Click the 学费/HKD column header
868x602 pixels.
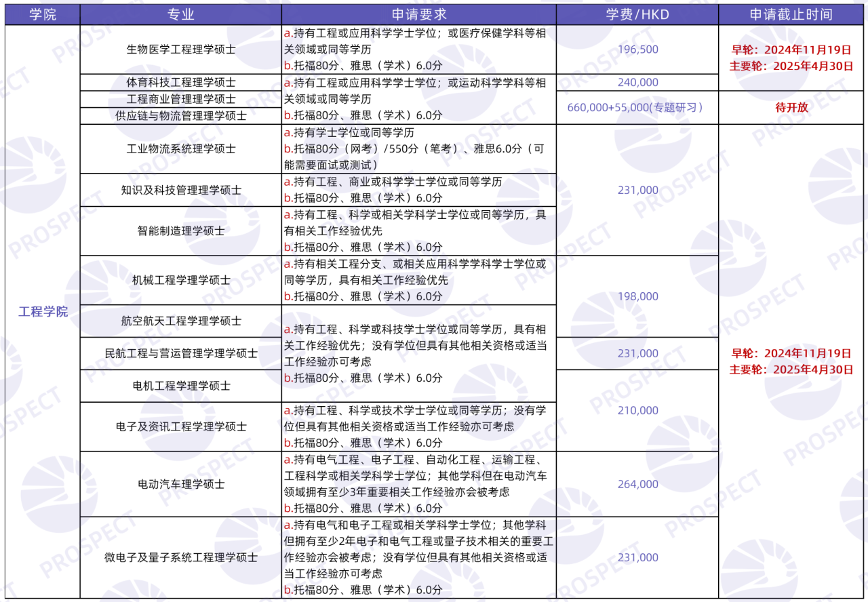637,14
